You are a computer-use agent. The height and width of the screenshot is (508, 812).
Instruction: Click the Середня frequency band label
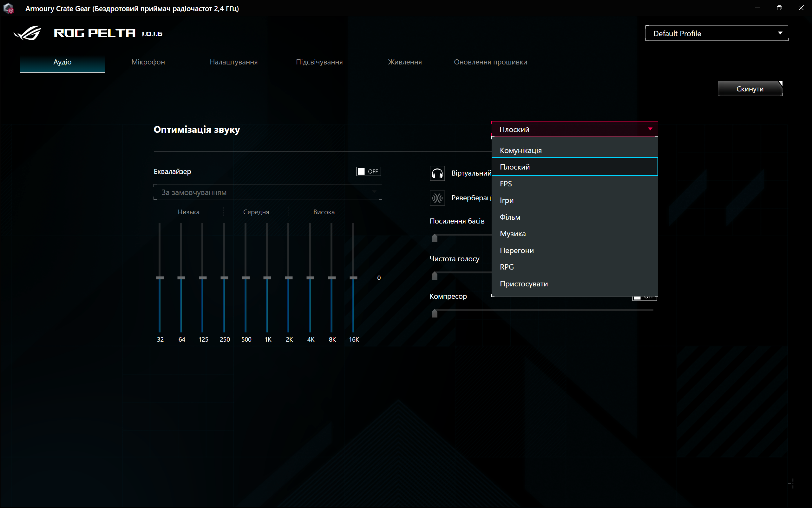click(256, 212)
